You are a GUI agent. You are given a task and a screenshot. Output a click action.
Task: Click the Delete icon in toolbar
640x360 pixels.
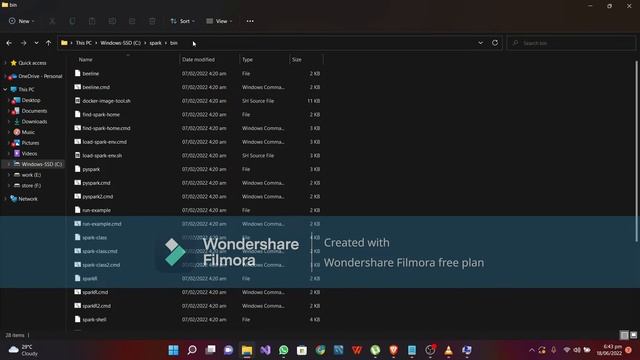pos(152,21)
